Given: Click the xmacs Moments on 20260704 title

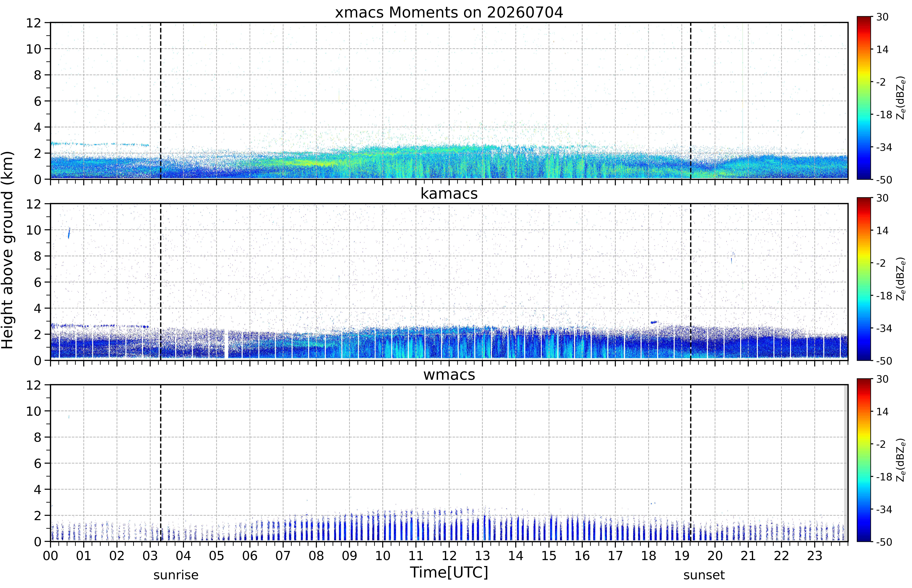Looking at the screenshot, I should tap(449, 13).
